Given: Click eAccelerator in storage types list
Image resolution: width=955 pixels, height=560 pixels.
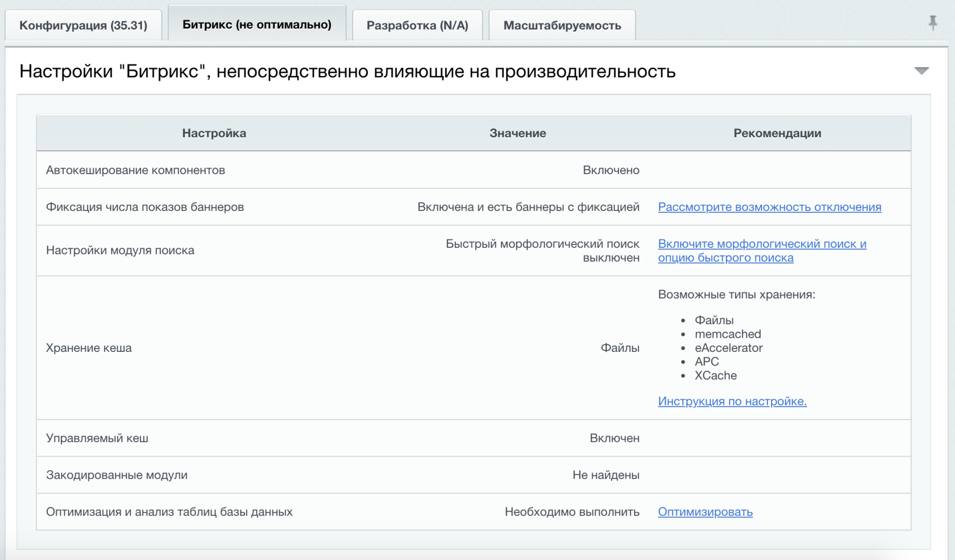Looking at the screenshot, I should click(729, 348).
